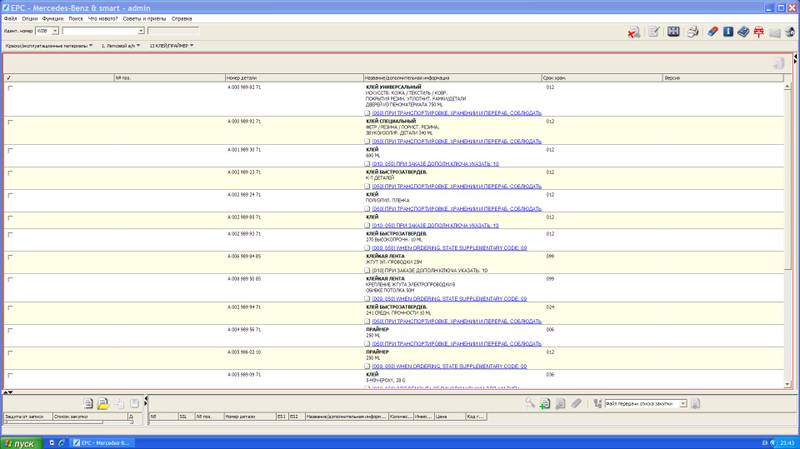
Task: Select the eraser tool icon
Action: 712,32
